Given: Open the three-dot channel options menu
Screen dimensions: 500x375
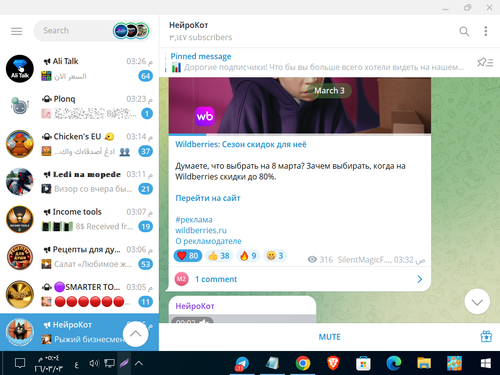Looking at the screenshot, I should [486, 31].
